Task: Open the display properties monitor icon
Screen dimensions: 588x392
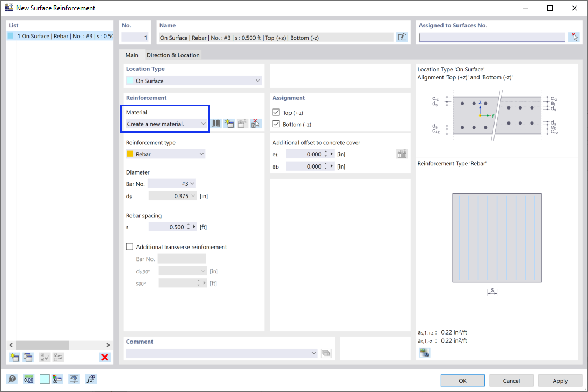Action: pos(72,379)
